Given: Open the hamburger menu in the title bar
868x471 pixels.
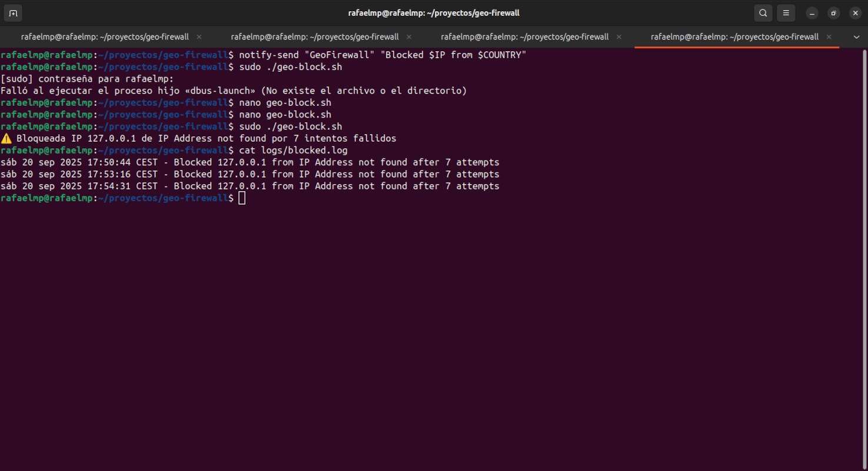Looking at the screenshot, I should click(x=786, y=13).
